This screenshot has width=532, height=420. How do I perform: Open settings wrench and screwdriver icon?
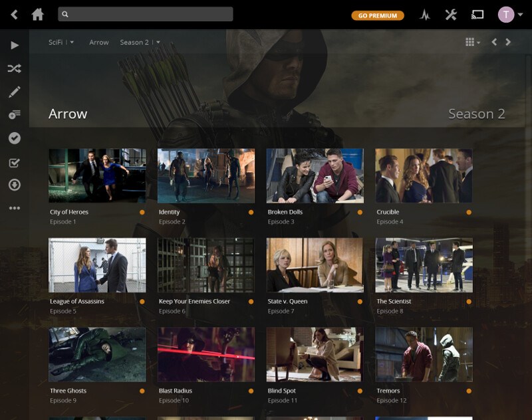451,15
